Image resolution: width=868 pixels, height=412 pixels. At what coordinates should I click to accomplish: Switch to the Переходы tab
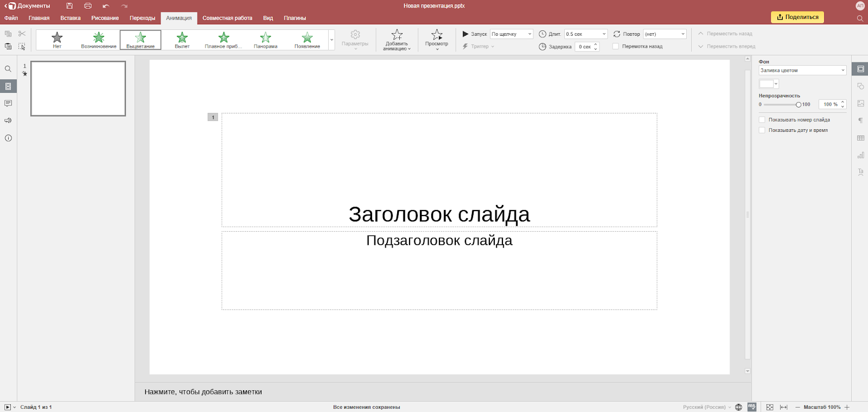click(x=143, y=18)
